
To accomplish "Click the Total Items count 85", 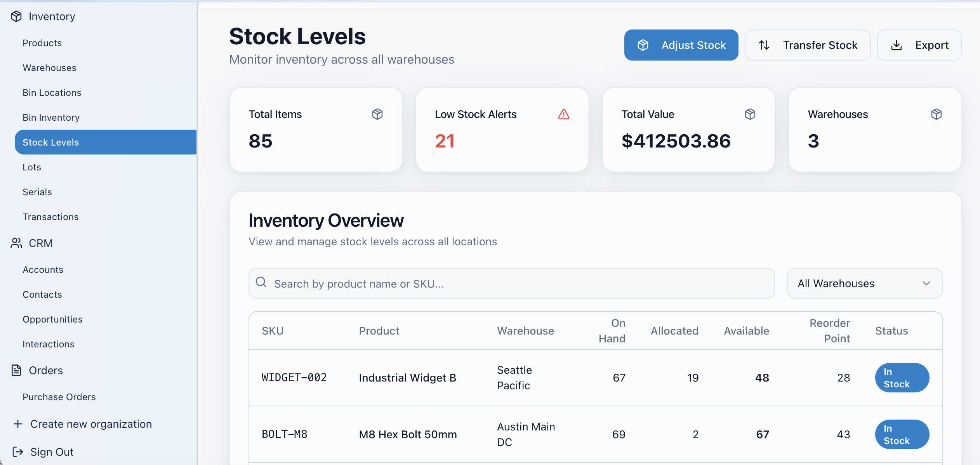I will 261,141.
